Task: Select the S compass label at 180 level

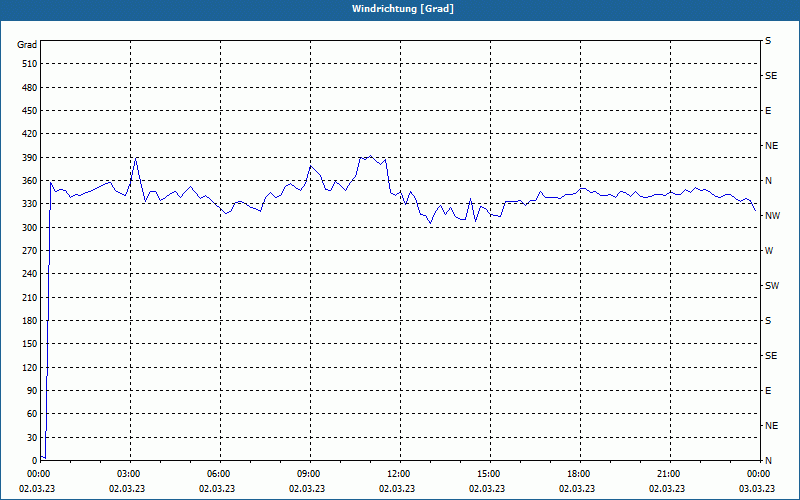Action: [768, 321]
